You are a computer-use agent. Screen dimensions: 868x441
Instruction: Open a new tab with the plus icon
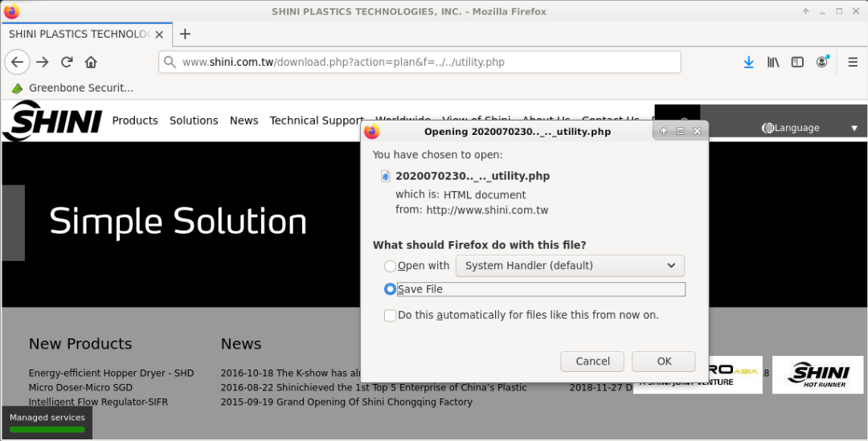185,34
